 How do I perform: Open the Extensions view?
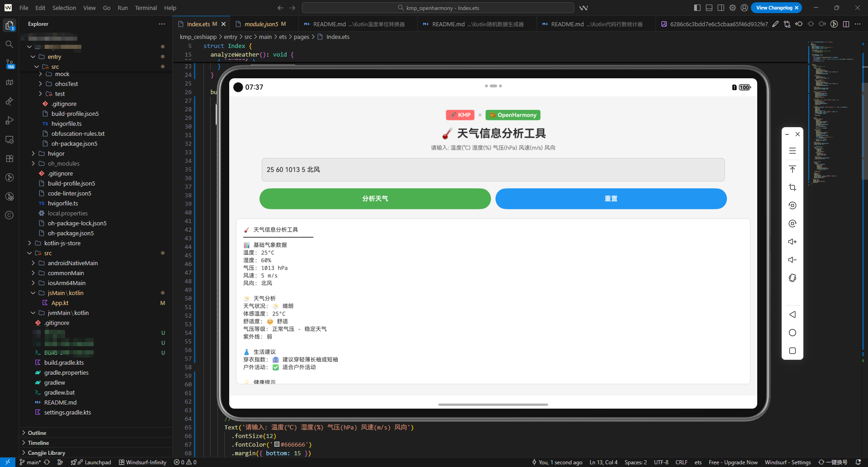click(x=9, y=158)
